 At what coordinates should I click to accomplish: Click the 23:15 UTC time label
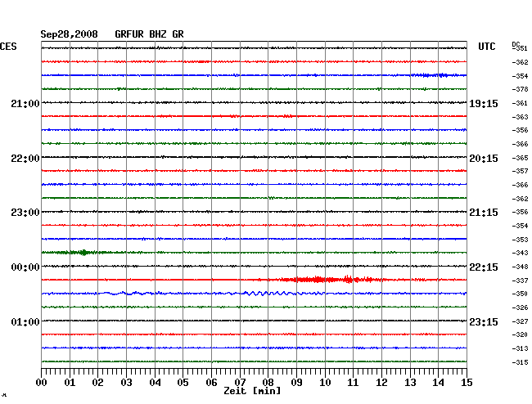[x=484, y=321]
